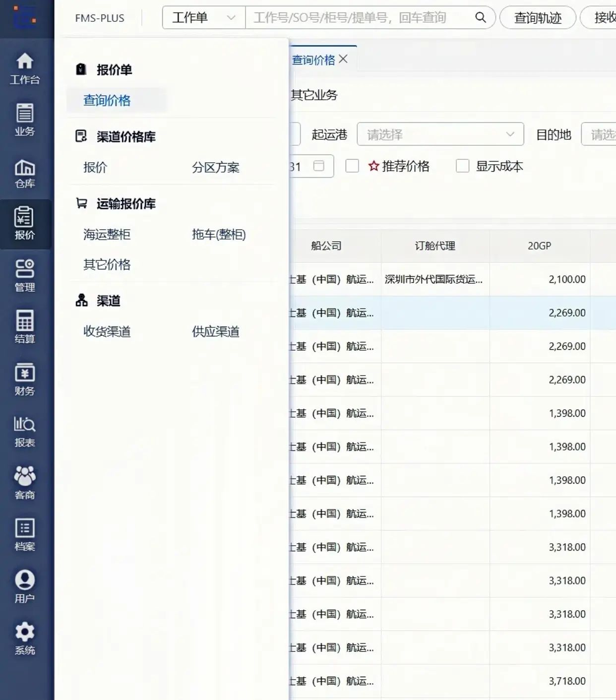This screenshot has width=616, height=700.
Task: Select the highlighted 报价 quotation sidebar icon
Action: [x=25, y=224]
